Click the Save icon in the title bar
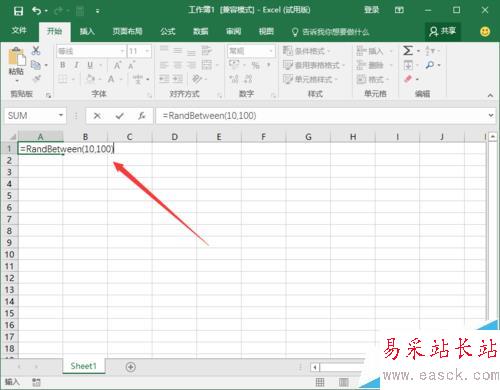Viewport: 500px width, 390px height. 18,11
